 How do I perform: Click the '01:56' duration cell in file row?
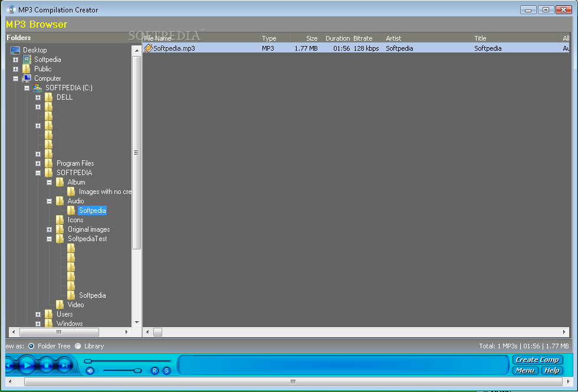[341, 48]
